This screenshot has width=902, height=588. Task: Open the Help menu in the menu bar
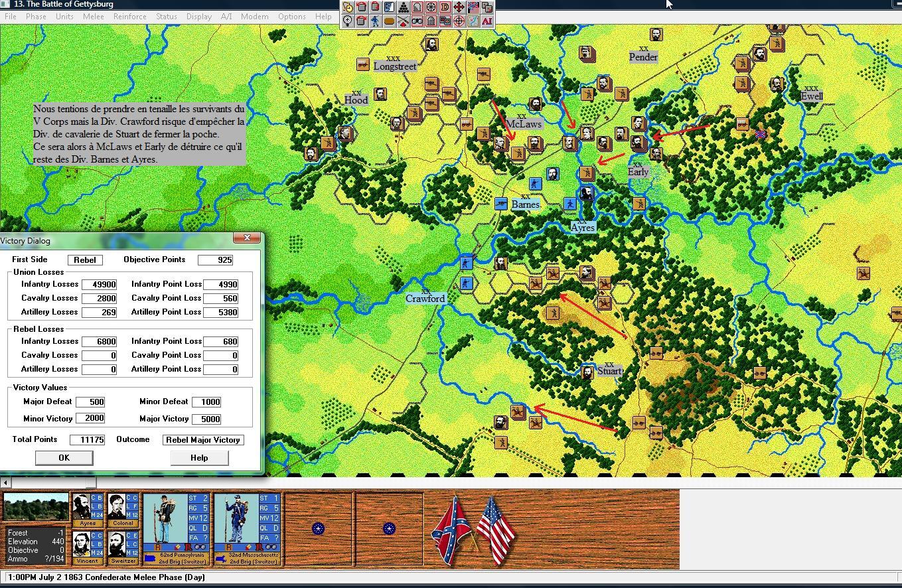[x=323, y=16]
